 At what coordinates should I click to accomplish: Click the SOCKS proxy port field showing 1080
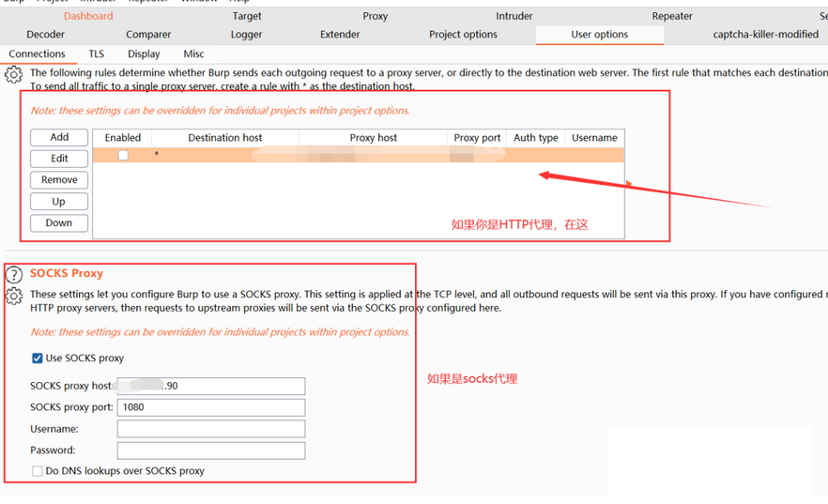(x=211, y=407)
